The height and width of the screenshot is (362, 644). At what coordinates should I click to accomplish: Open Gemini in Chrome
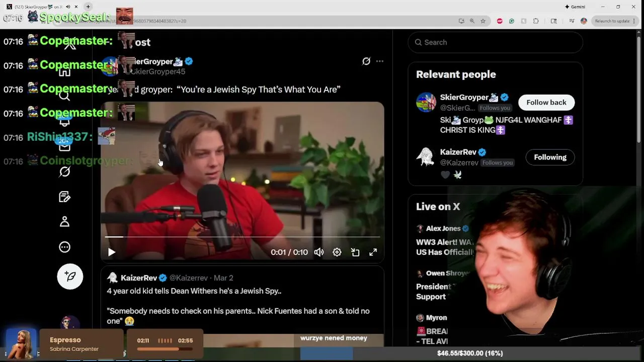[575, 7]
